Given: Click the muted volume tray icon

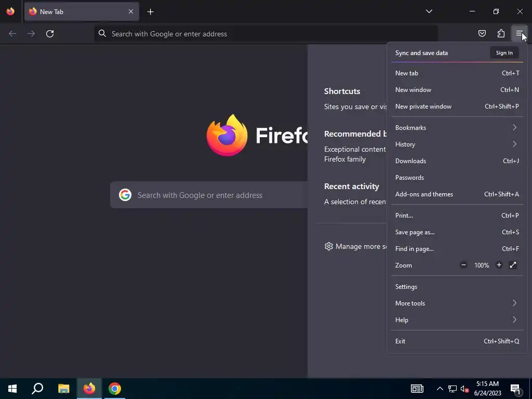Looking at the screenshot, I should pyautogui.click(x=465, y=389).
